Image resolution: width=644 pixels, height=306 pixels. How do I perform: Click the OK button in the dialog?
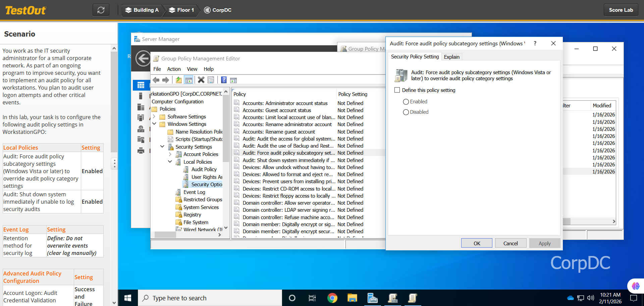pyautogui.click(x=477, y=243)
